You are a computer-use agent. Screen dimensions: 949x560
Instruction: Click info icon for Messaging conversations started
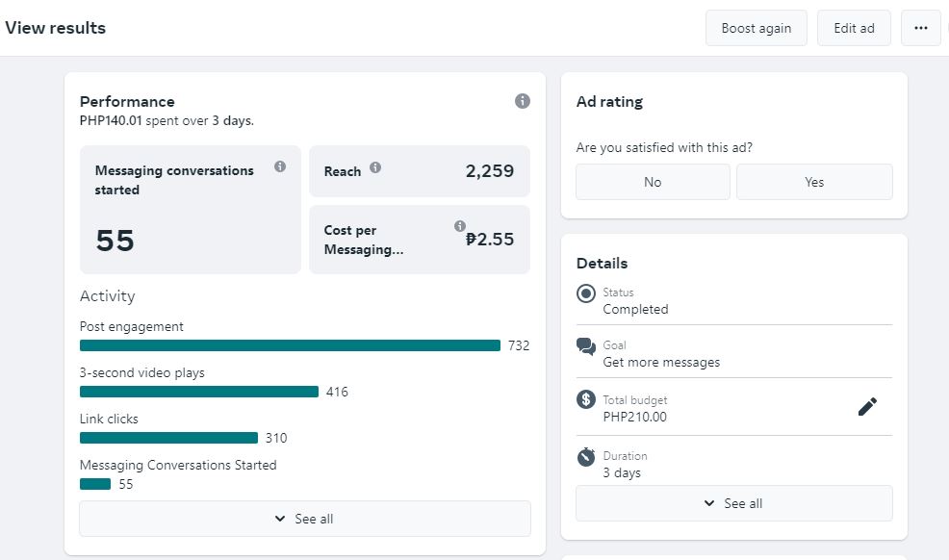point(280,166)
